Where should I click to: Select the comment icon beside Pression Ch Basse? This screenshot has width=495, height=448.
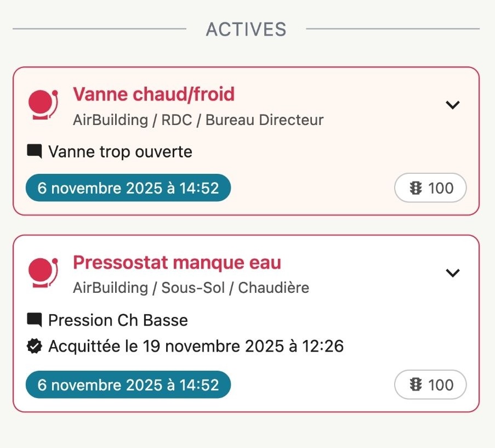point(34,320)
